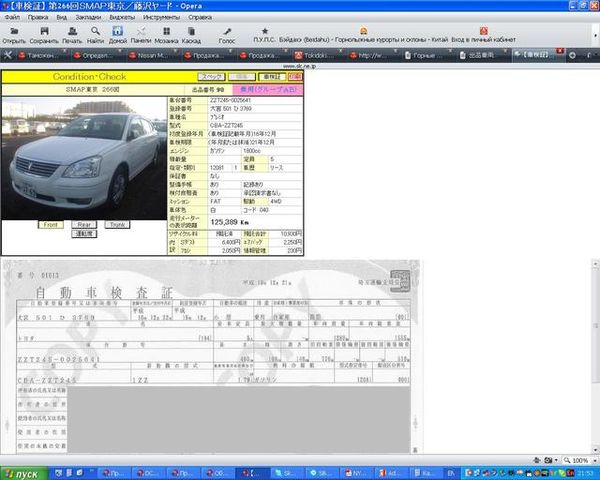The width and height of the screenshot is (600, 480).
Task: Open the Закладки menu
Action: (88, 17)
